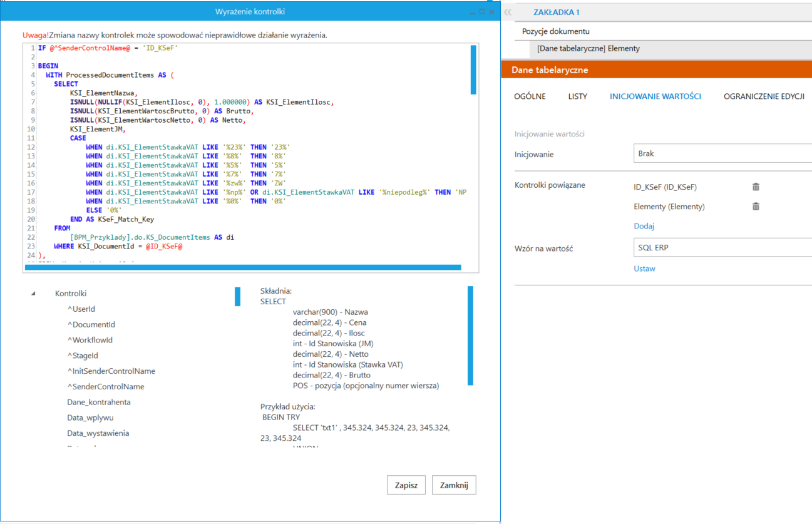Remove the Elementy linked control via trash icon
Screen dimensions: 812x524
coord(756,207)
